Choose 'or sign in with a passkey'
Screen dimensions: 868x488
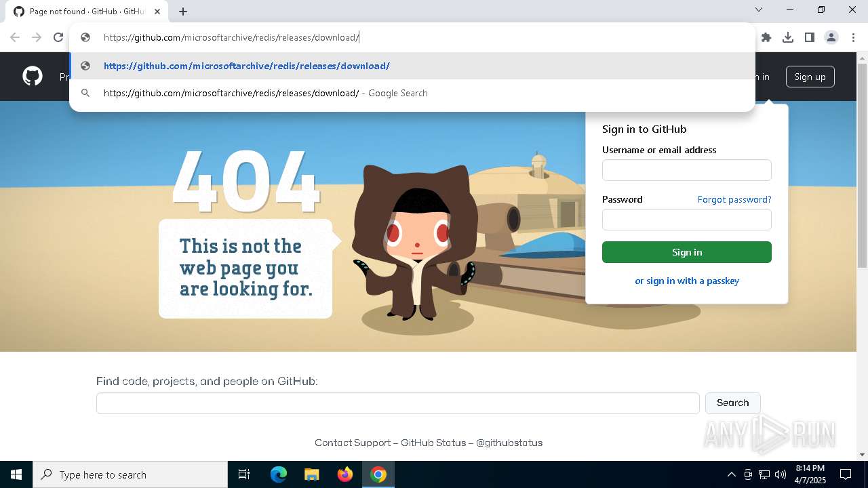click(686, 281)
